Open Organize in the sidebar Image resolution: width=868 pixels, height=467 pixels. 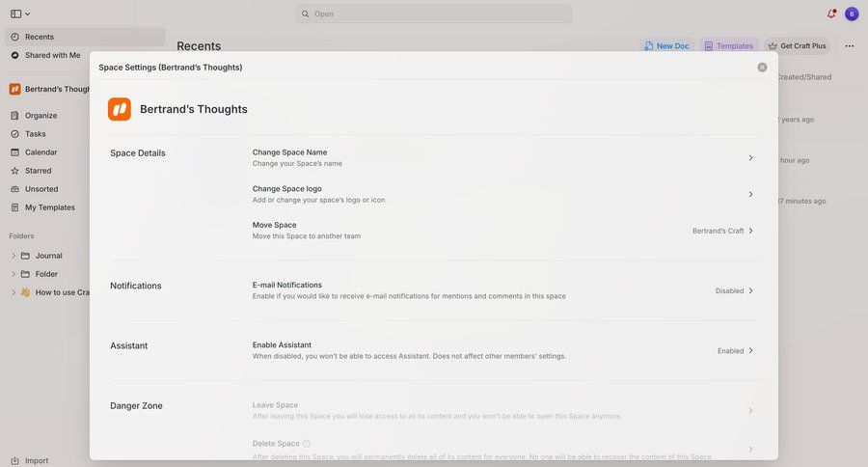tap(41, 115)
